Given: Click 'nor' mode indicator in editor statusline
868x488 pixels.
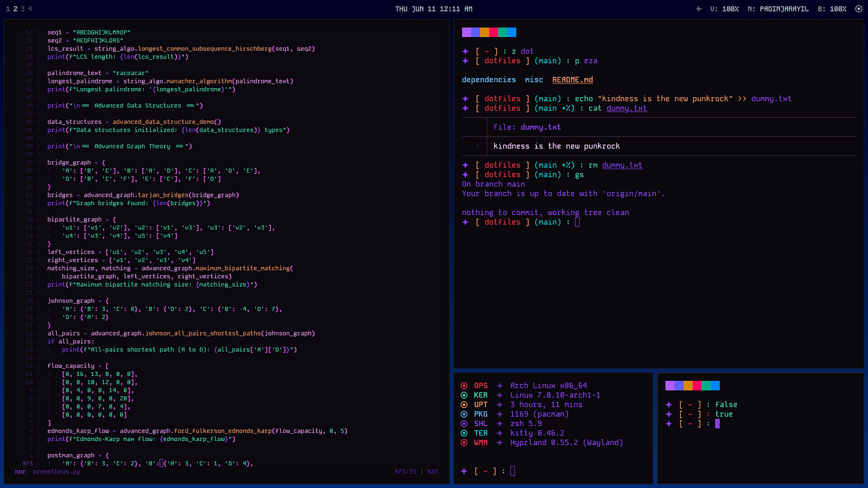Looking at the screenshot, I should pyautogui.click(x=20, y=471).
